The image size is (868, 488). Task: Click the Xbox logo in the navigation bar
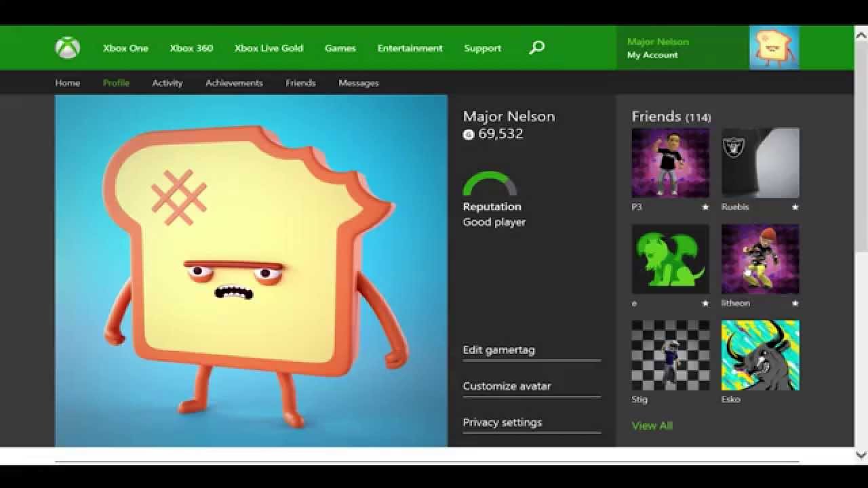click(66, 47)
